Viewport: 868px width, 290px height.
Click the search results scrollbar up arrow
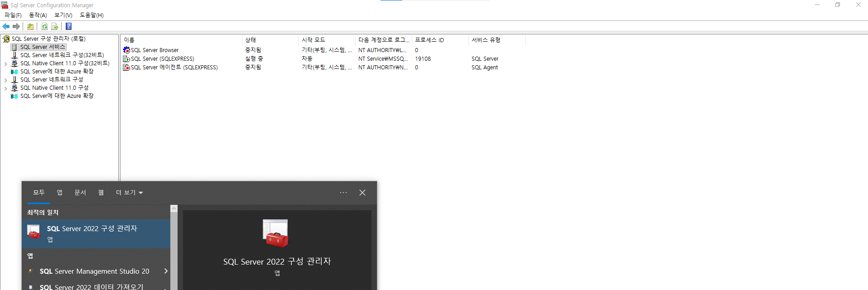coord(174,208)
